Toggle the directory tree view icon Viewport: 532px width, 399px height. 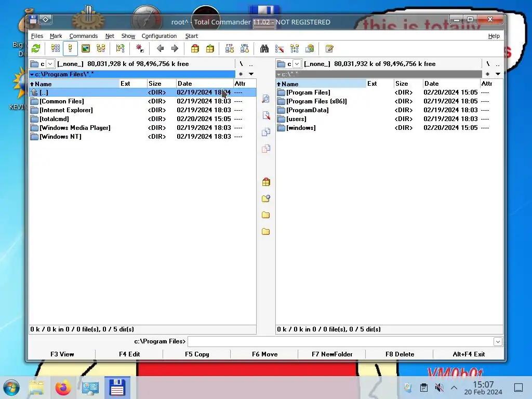pos(101,48)
